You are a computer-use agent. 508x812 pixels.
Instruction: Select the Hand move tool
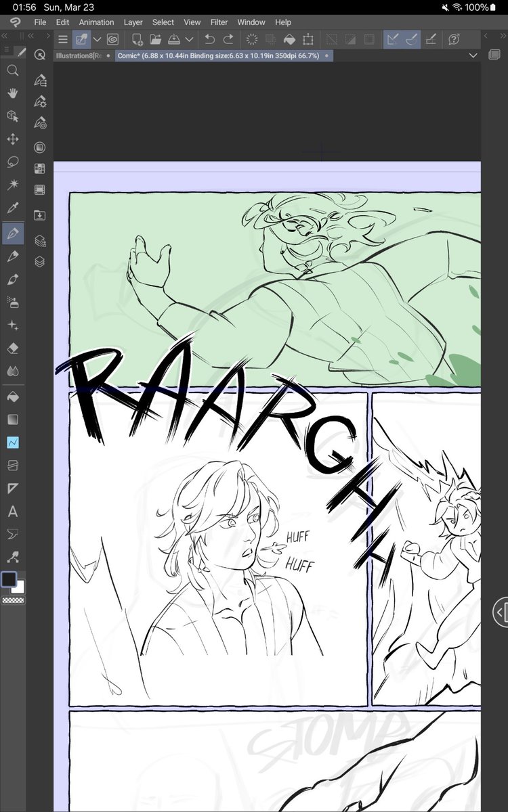[x=12, y=93]
